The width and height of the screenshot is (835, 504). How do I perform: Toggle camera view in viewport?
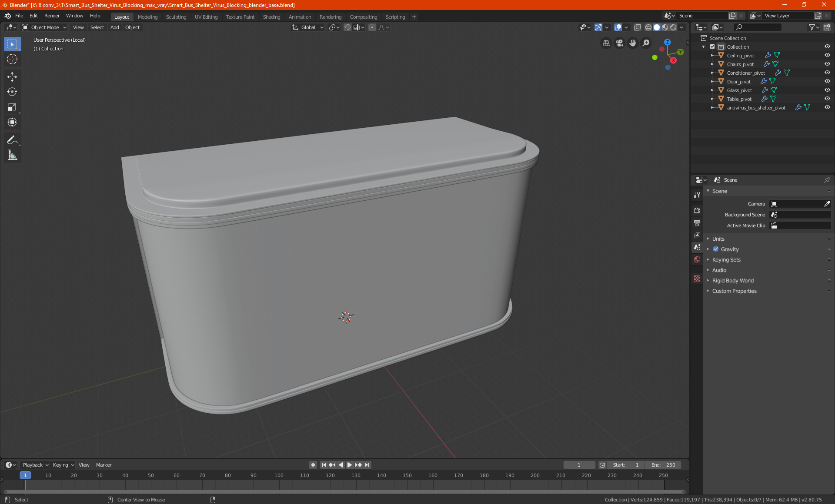(x=619, y=43)
